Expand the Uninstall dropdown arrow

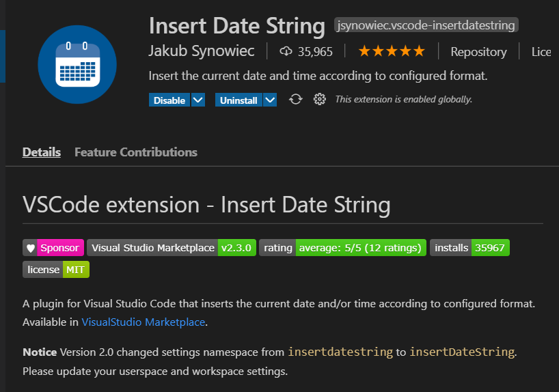point(270,100)
